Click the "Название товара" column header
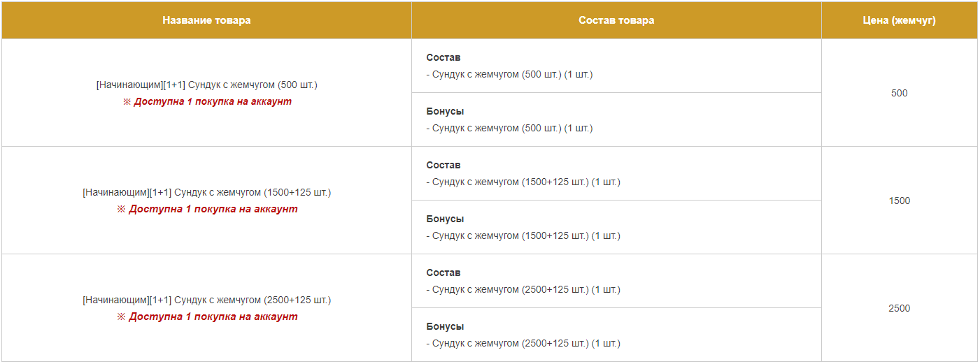The height and width of the screenshot is (364, 980). pyautogui.click(x=206, y=20)
